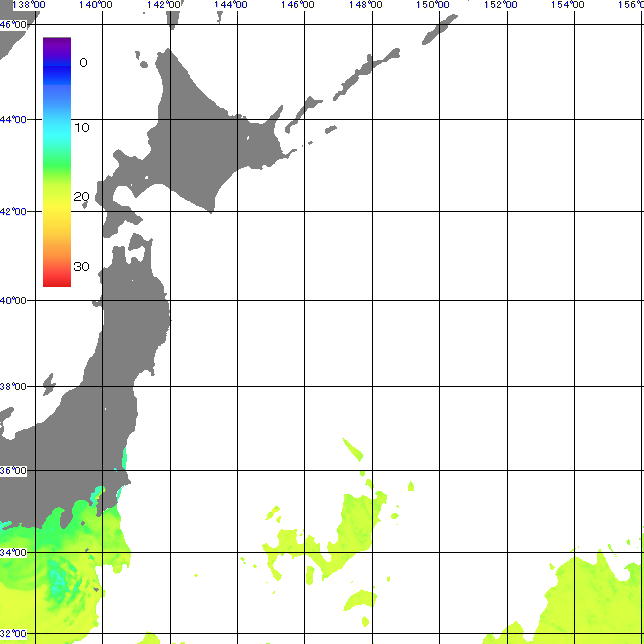The height and width of the screenshot is (644, 644).
Task: Select the 36°00 latitude label
Action: pyautogui.click(x=14, y=471)
